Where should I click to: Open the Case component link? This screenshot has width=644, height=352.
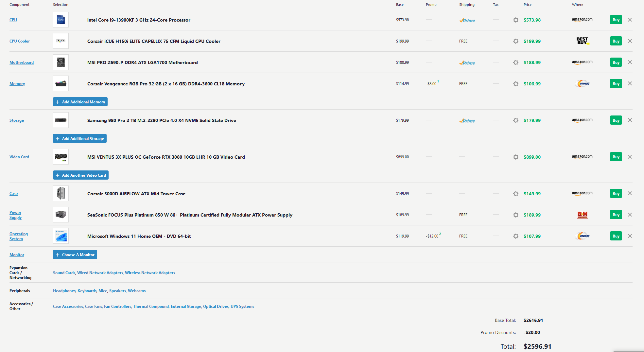13,194
